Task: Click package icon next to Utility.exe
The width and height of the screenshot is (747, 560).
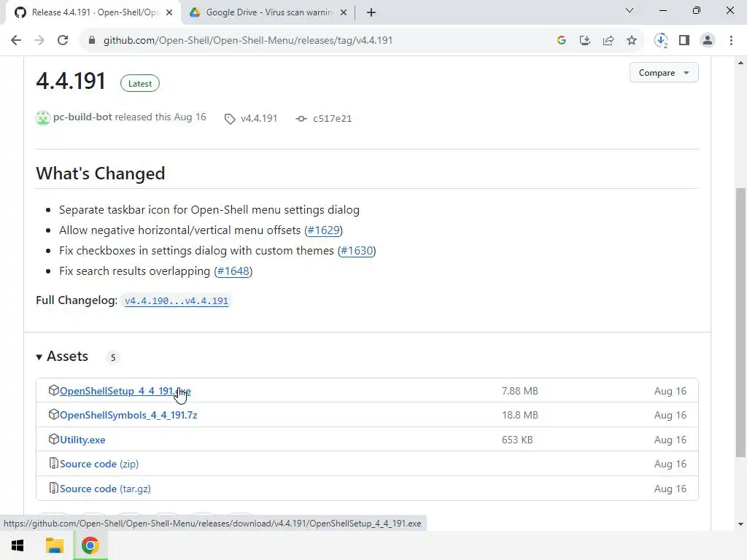Action: coord(53,439)
